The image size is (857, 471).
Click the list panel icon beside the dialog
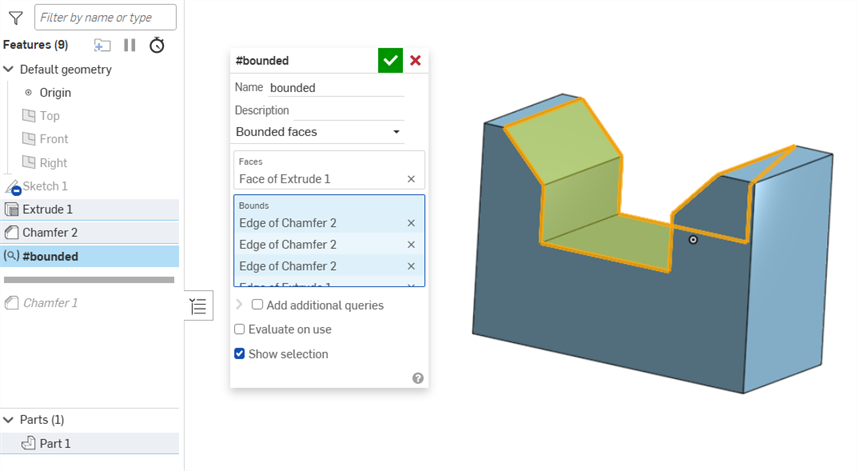coord(199,307)
